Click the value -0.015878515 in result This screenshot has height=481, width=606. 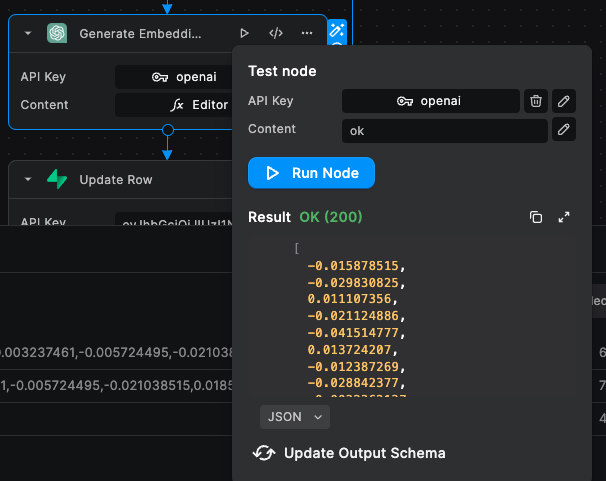point(353,266)
